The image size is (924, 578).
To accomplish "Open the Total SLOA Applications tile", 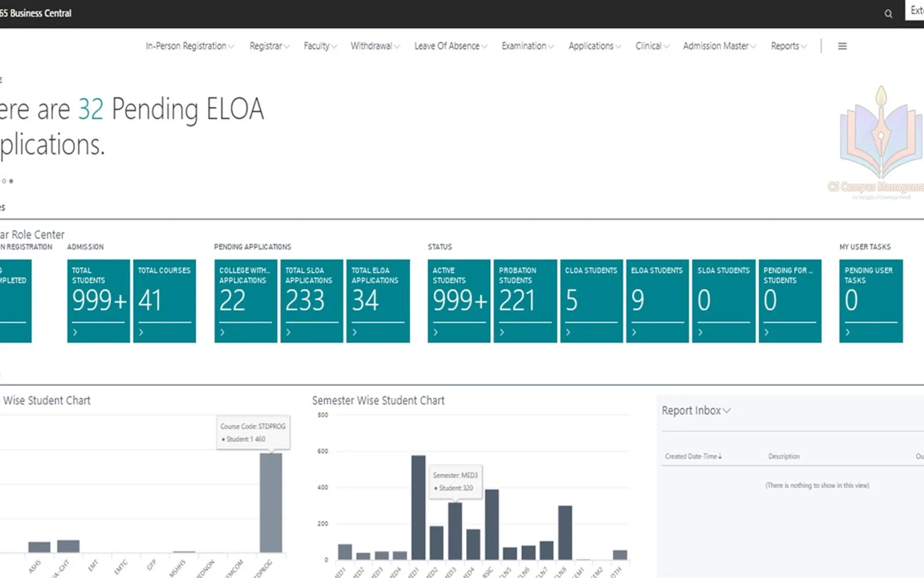I will click(x=312, y=301).
